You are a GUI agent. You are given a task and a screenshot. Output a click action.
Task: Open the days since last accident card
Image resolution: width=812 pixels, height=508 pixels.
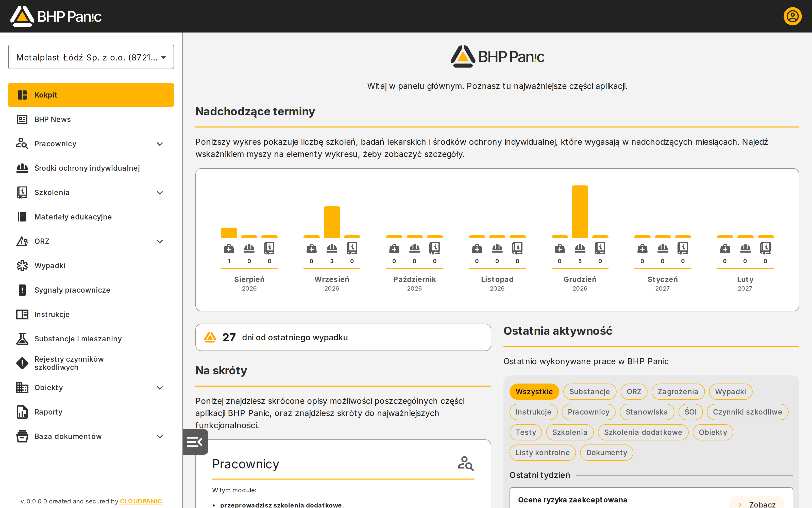point(343,337)
